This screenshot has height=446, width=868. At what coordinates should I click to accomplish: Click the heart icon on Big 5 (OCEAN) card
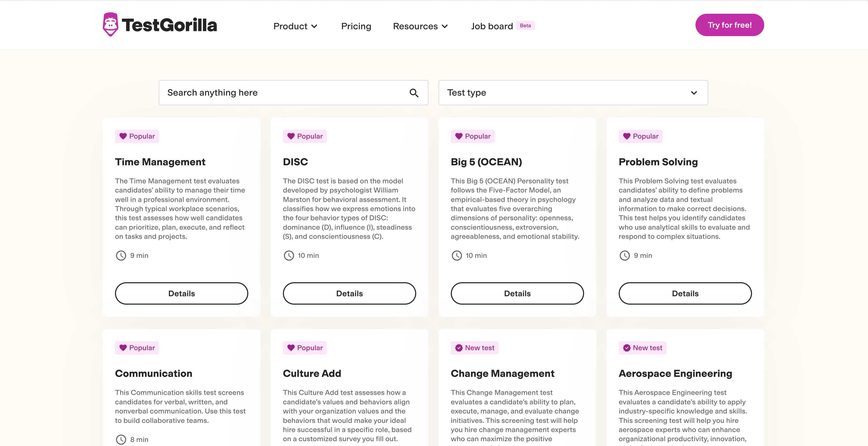pos(459,136)
